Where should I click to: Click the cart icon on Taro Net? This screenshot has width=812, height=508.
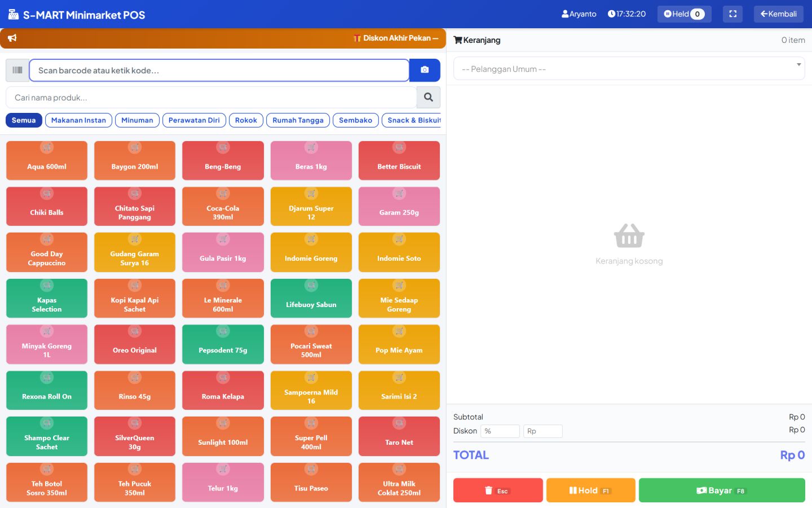(x=399, y=423)
